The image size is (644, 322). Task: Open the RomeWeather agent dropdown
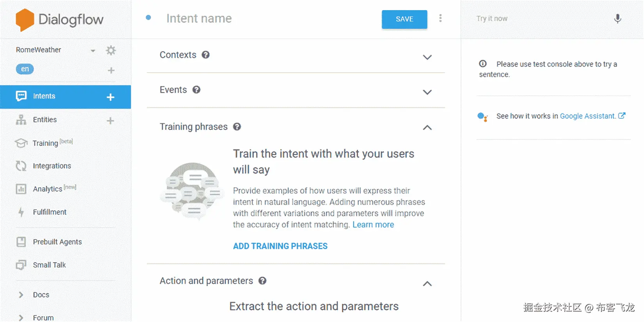(x=93, y=50)
